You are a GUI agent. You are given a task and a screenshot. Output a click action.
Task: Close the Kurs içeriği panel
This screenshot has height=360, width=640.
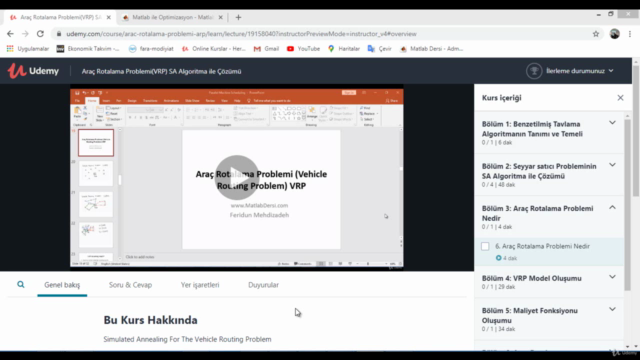[x=620, y=98]
